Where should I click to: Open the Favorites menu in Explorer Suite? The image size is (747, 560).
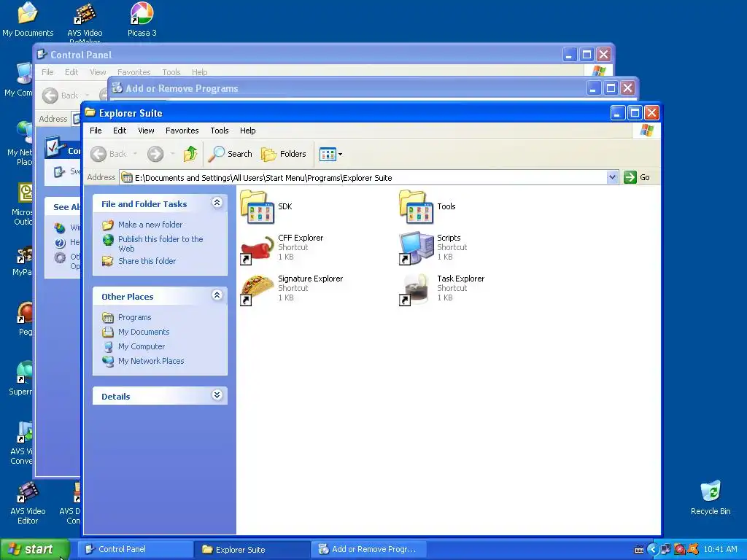[182, 131]
